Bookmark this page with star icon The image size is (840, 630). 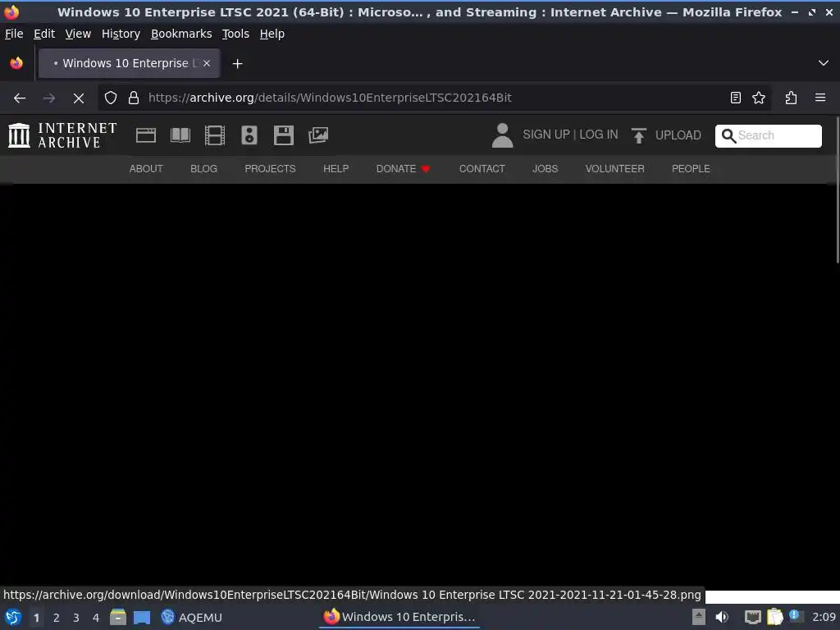759,98
